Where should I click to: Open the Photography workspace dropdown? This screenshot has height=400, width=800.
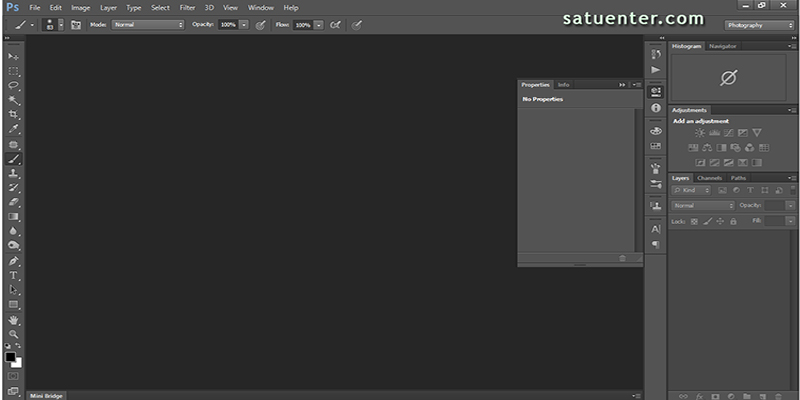[758, 24]
